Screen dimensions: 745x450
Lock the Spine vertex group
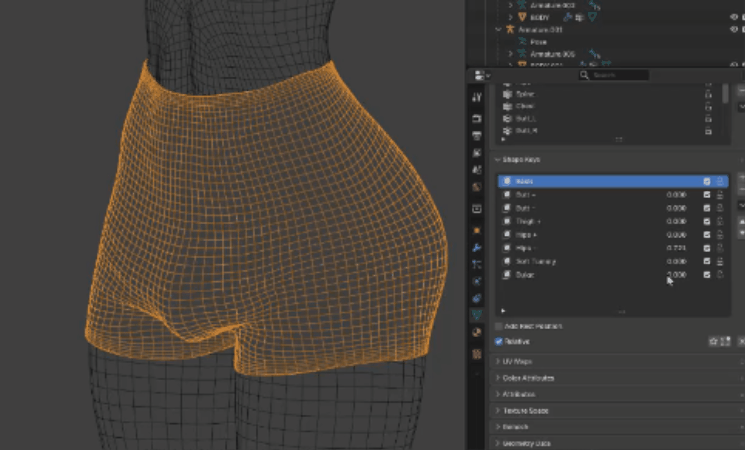pyautogui.click(x=708, y=94)
